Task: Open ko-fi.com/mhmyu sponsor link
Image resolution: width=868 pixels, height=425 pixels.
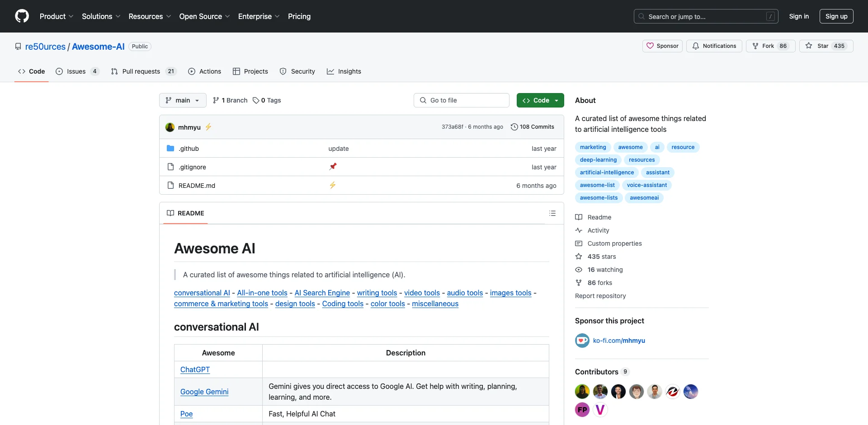Action: (x=619, y=341)
